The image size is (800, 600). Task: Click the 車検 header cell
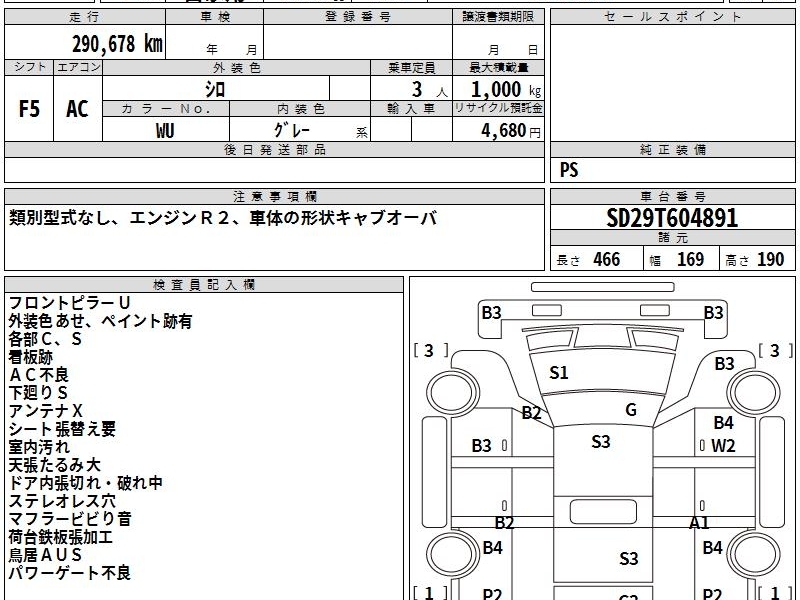pyautogui.click(x=215, y=17)
